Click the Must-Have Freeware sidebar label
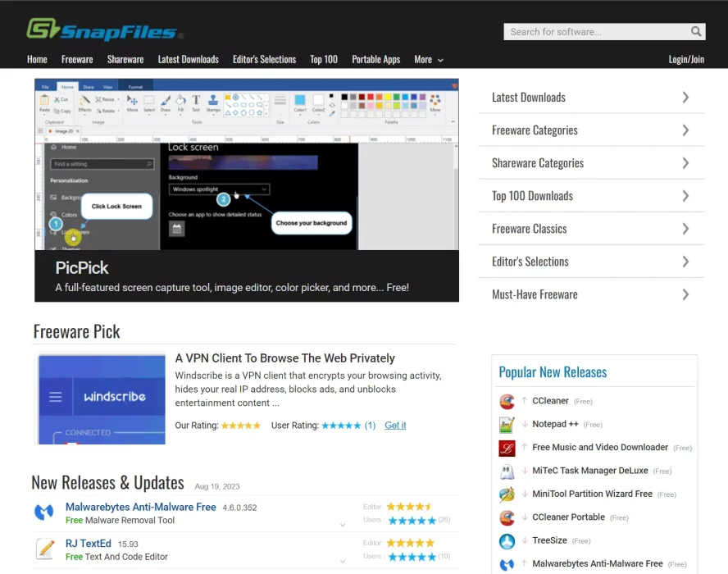Image resolution: width=728 pixels, height=574 pixels. pyautogui.click(x=535, y=294)
